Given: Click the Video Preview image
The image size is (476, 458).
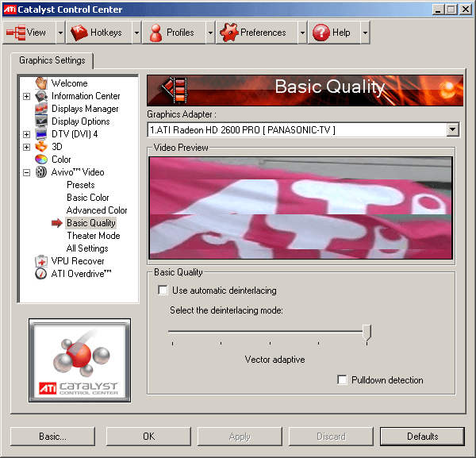Looking at the screenshot, I should pyautogui.click(x=301, y=208).
